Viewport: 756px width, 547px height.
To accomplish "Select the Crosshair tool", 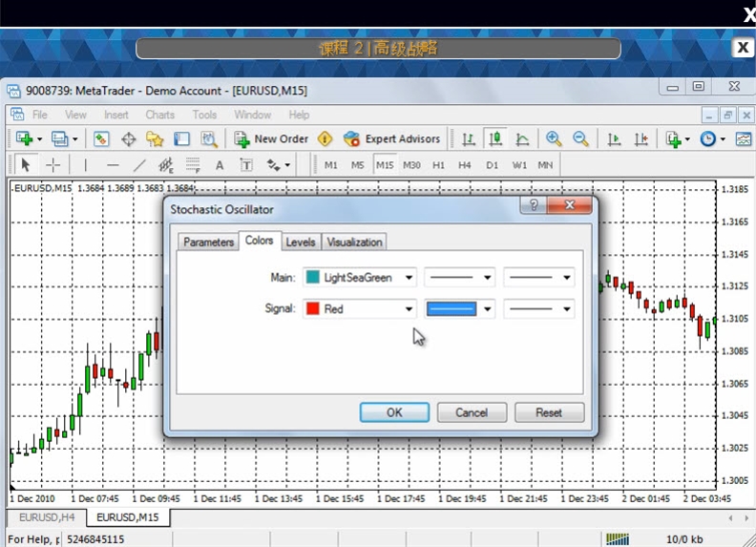I will 52,165.
